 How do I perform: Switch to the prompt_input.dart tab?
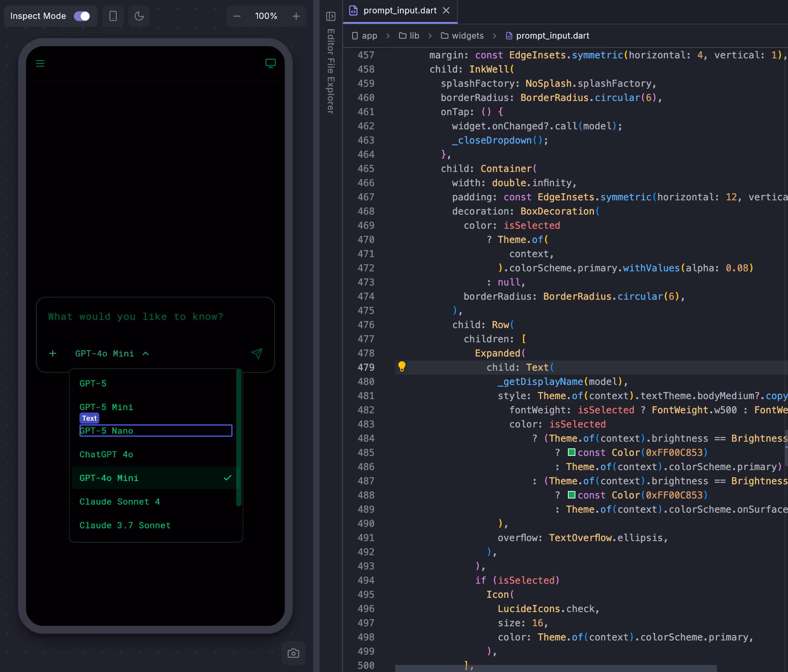[x=400, y=11]
